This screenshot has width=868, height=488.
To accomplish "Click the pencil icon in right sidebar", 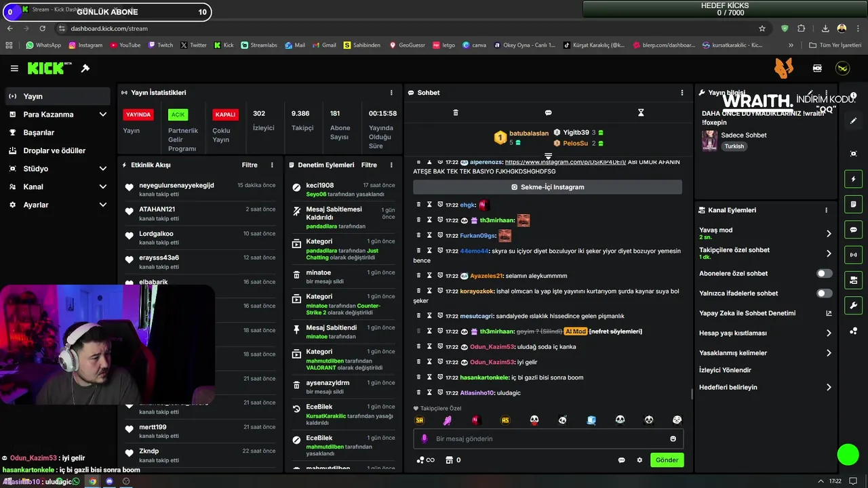I will (853, 121).
